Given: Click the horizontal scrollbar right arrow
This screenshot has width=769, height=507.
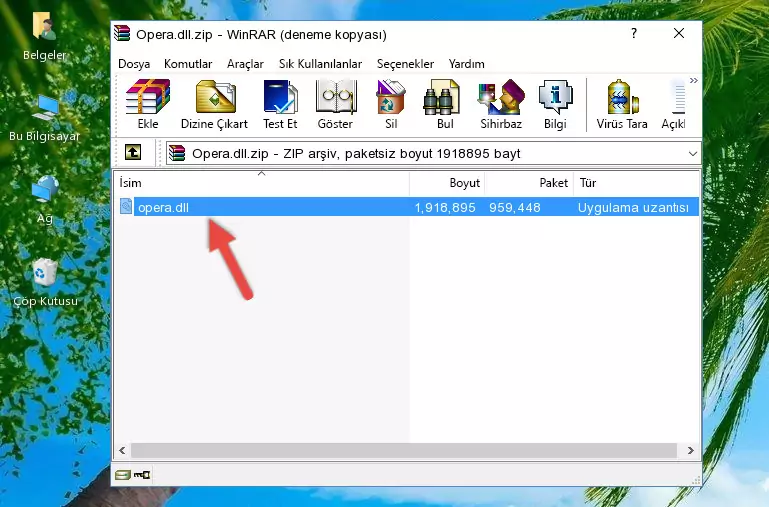Looking at the screenshot, I should tap(691, 450).
